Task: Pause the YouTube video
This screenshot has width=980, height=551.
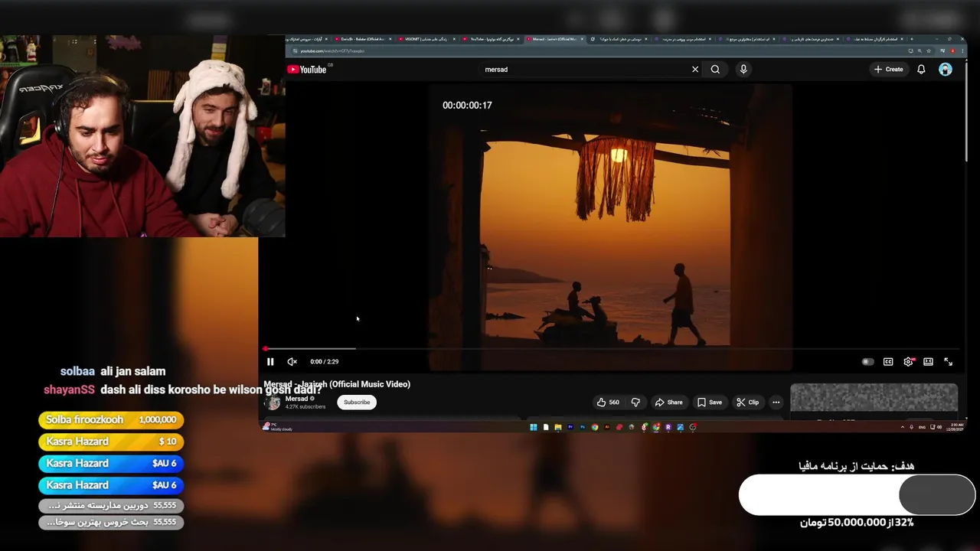Action: (270, 362)
